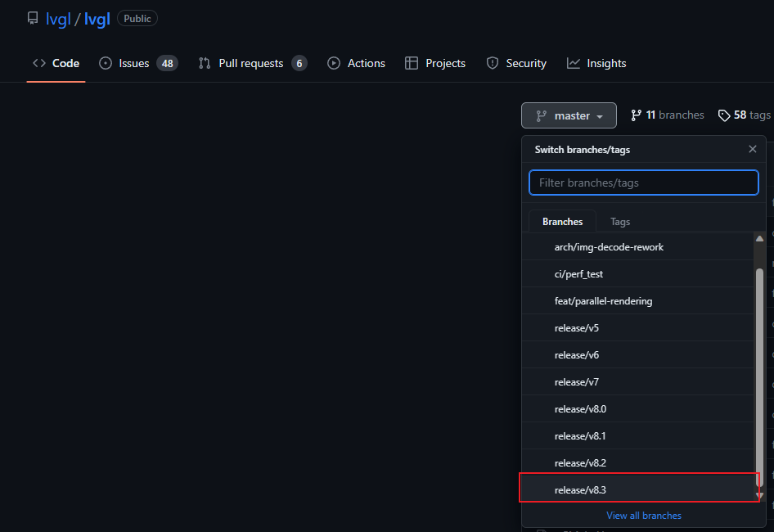Screen dimensions: 774x532
Task: Click the branch list scrollbar down arrow
Action: point(760,495)
